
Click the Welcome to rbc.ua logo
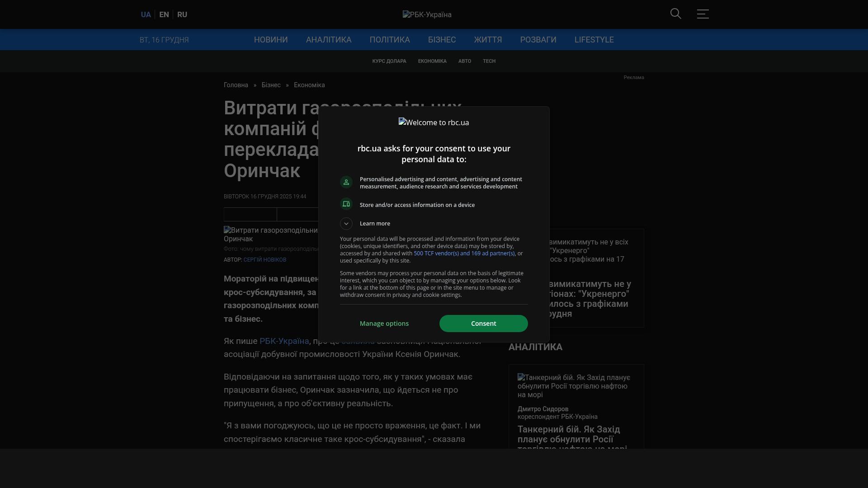[434, 122]
